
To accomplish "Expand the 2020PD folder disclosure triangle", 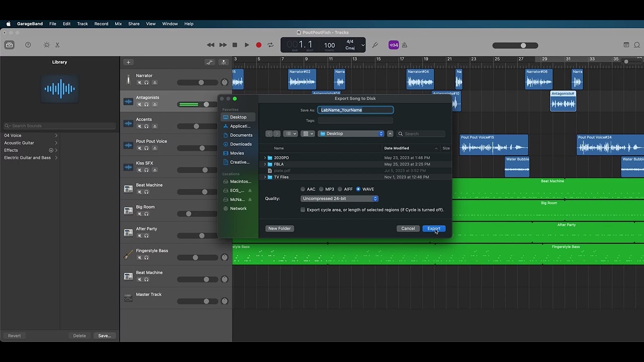I will coord(265,158).
